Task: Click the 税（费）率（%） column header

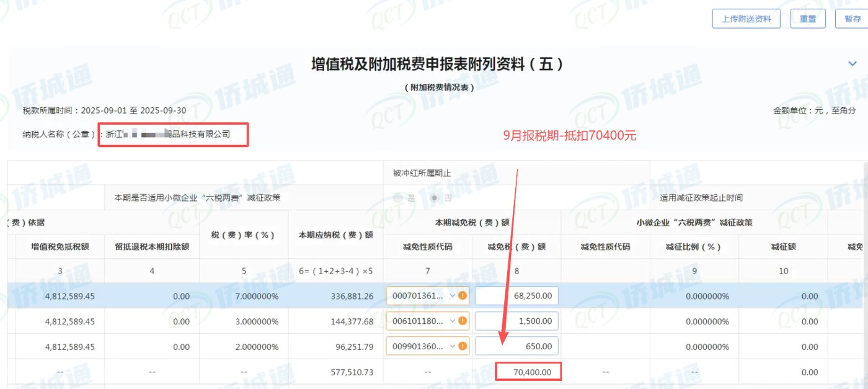Action: (x=244, y=235)
